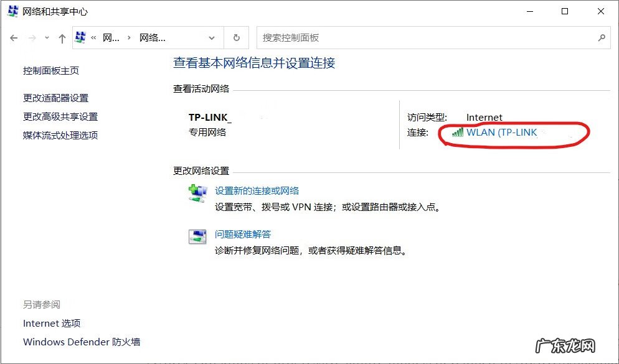Open the WLAN (TP-LINK connection link

(x=501, y=133)
